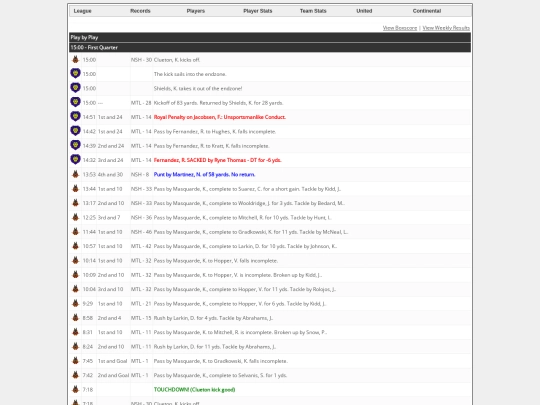
Task: Click team logo on 9:29 Hopper 6 yds row
Action: 75,303
